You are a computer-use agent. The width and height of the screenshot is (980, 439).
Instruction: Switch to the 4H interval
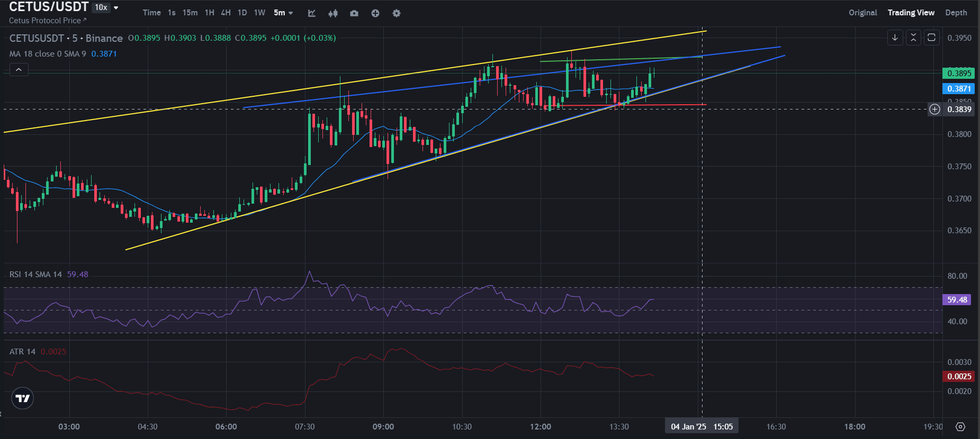tap(226, 13)
